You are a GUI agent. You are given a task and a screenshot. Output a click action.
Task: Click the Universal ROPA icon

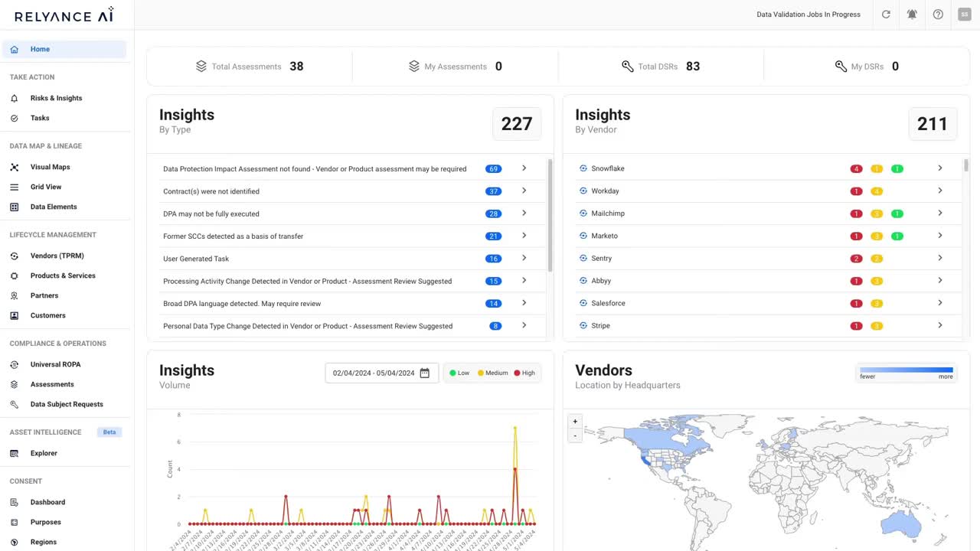click(x=15, y=364)
